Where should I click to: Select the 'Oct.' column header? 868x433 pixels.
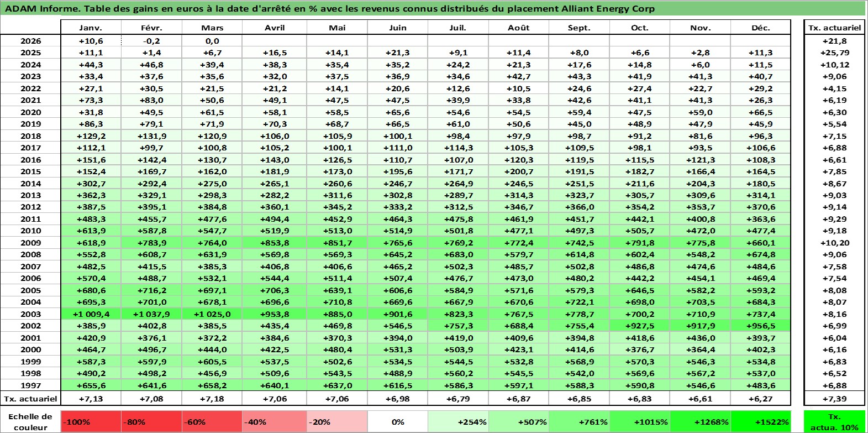click(640, 28)
